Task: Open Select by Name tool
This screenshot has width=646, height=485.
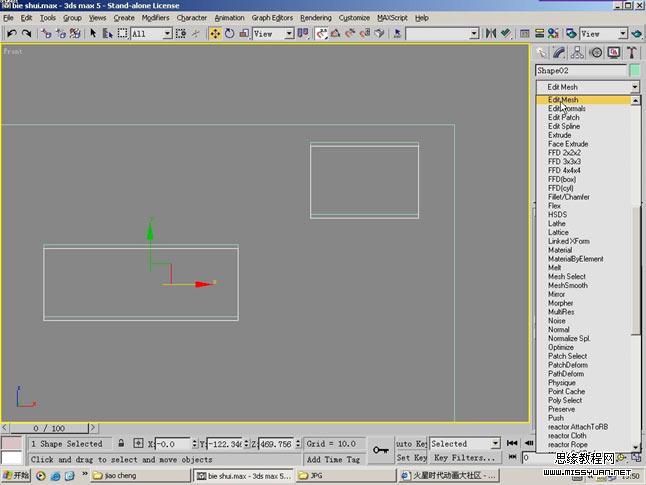Action: point(108,33)
